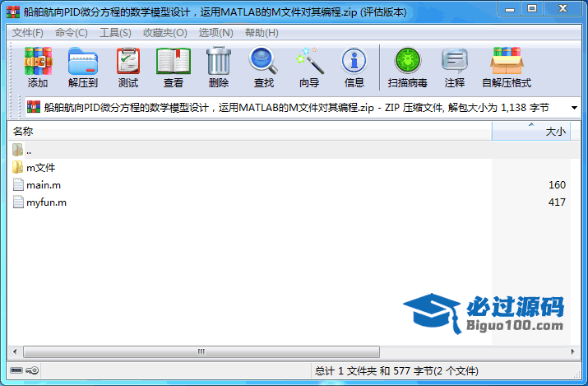
Task: Click the parent folder '..' icon
Action: click(x=17, y=150)
